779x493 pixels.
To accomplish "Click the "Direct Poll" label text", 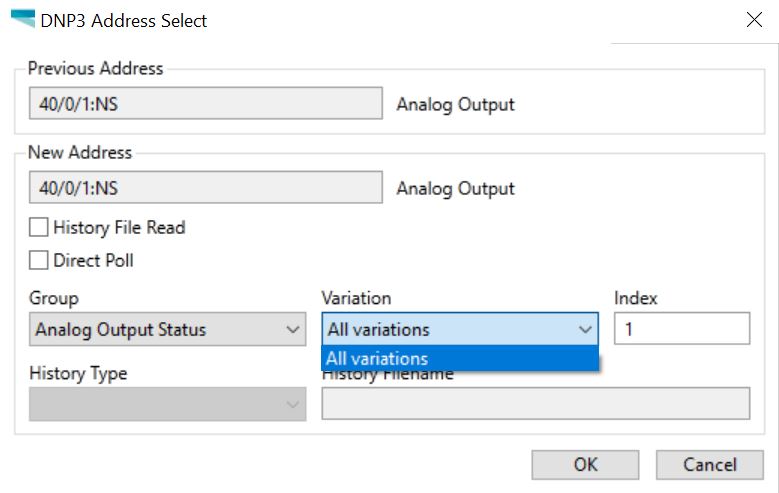I will (93, 261).
